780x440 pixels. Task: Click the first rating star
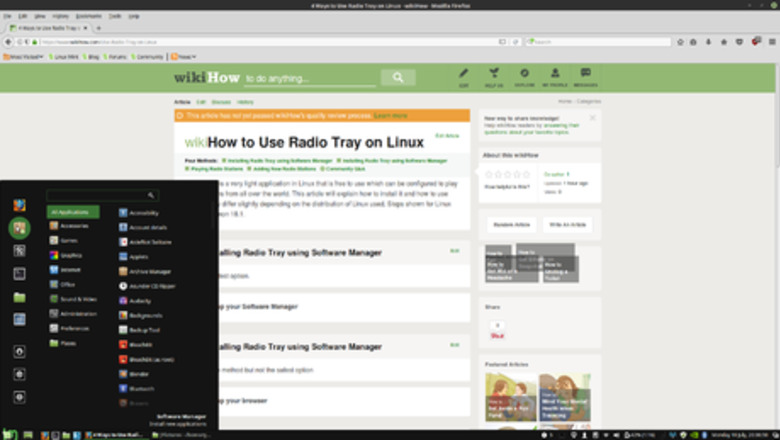click(488, 175)
